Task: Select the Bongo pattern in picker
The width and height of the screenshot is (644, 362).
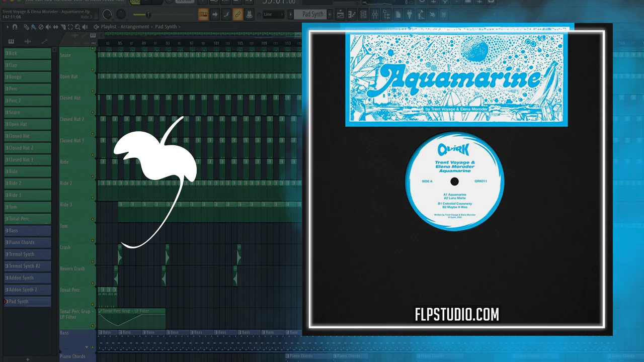Action: [28, 77]
